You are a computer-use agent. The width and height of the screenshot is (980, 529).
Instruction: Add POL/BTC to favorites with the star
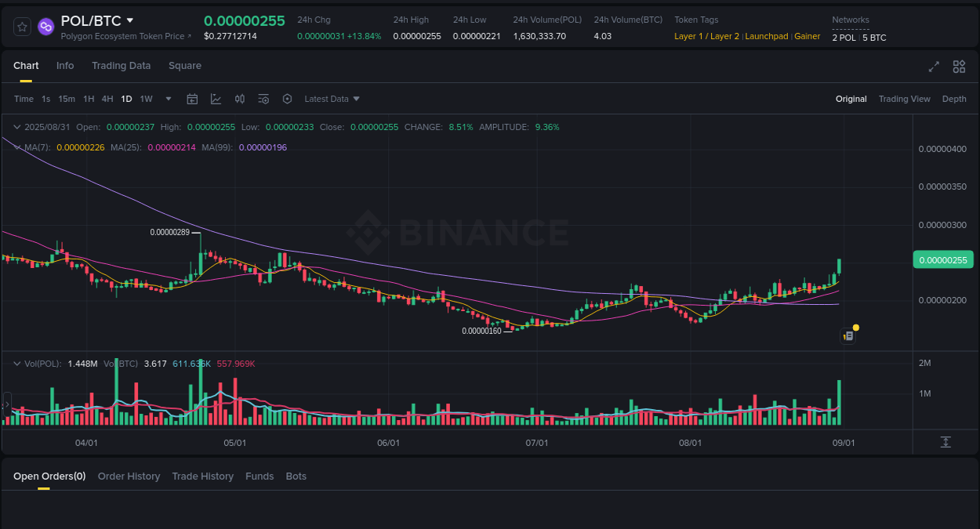(23, 27)
